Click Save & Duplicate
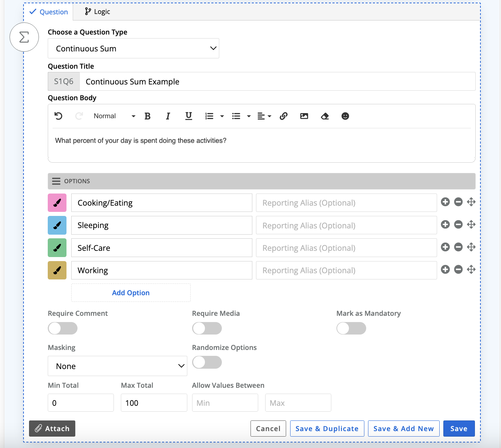The width and height of the screenshot is (501, 448). 327,429
